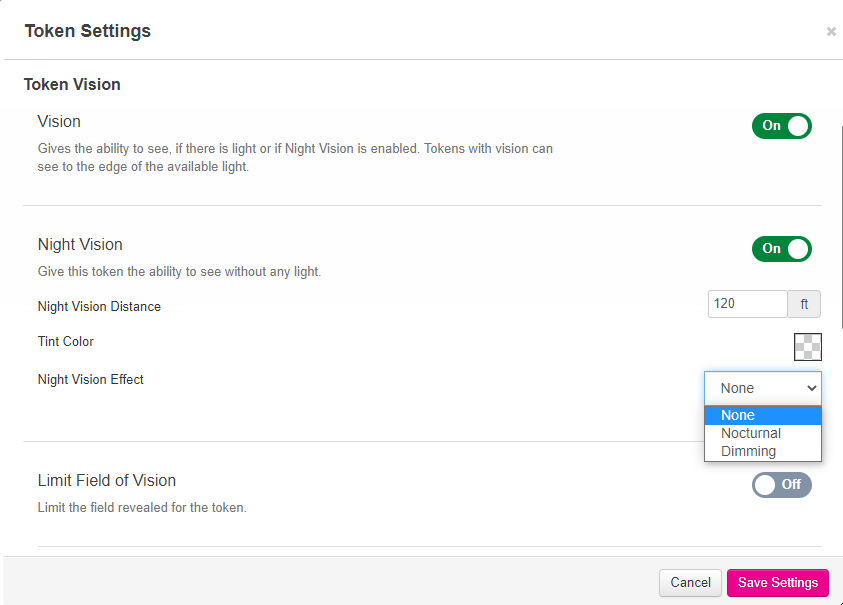Click the Token Vision section heading
Image resolution: width=843 pixels, height=605 pixels.
71,84
